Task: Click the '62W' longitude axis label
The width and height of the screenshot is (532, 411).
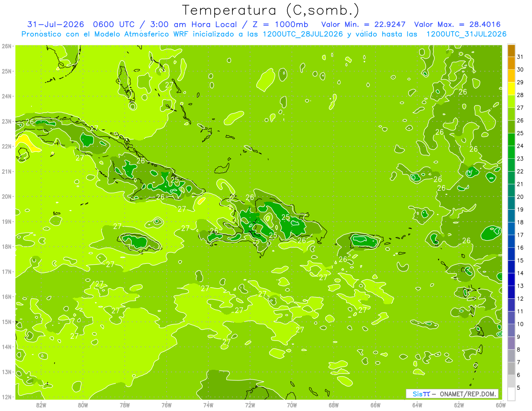Action: point(459,405)
